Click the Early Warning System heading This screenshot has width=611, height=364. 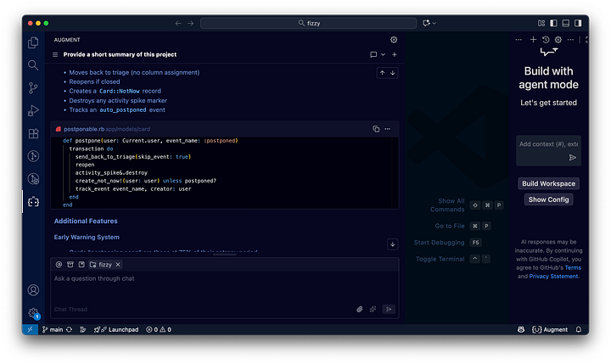pos(87,238)
